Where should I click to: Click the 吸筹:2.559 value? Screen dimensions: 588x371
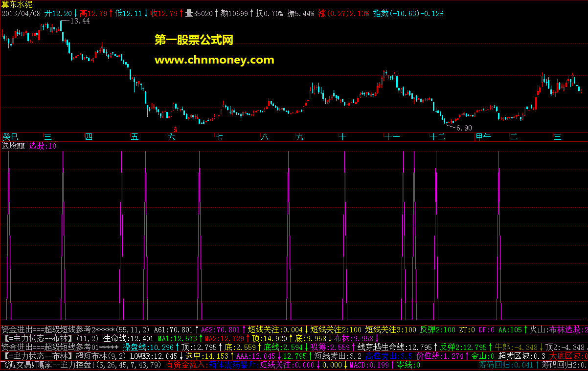pyautogui.click(x=331, y=347)
